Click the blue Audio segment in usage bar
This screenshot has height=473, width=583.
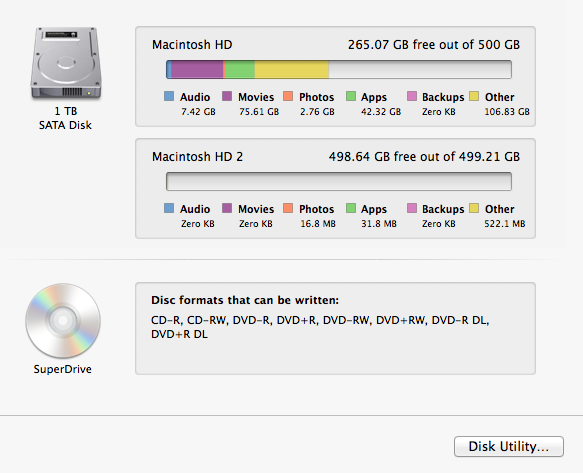tap(169, 70)
